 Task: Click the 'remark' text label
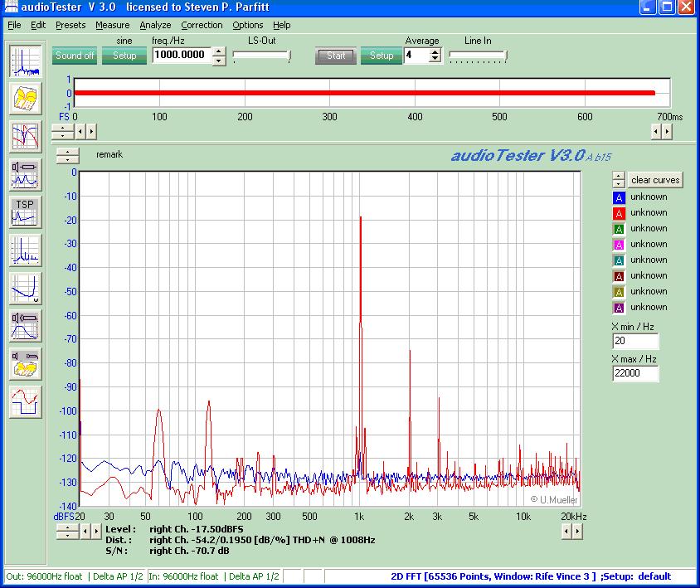pyautogui.click(x=109, y=154)
